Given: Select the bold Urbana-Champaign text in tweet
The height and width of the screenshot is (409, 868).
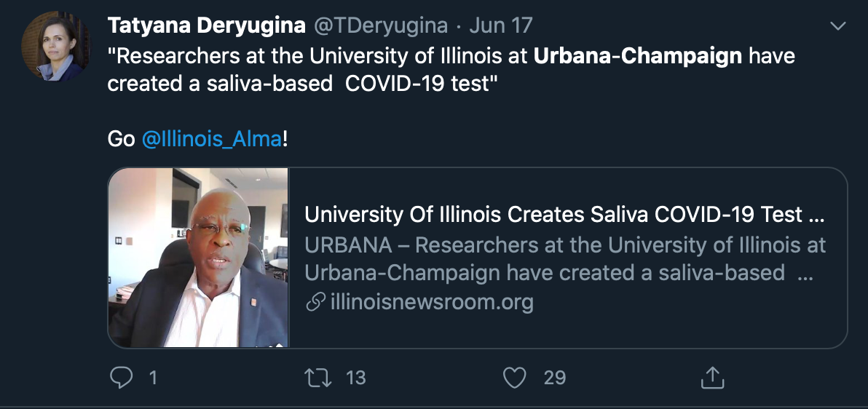Looking at the screenshot, I should (638, 57).
